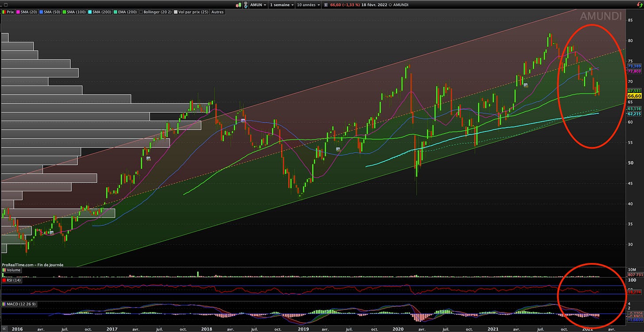
Task: Click the teal EMA (200) color swatch
Action: click(x=115, y=12)
